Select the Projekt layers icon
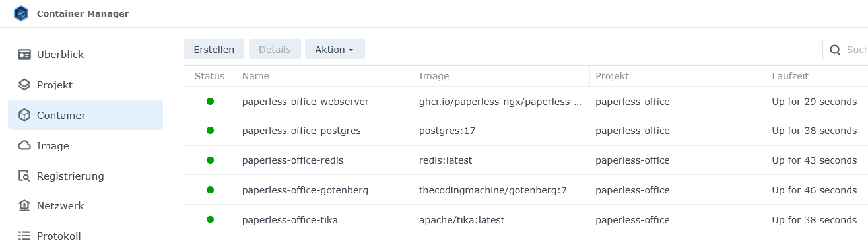The width and height of the screenshot is (868, 245). click(24, 85)
